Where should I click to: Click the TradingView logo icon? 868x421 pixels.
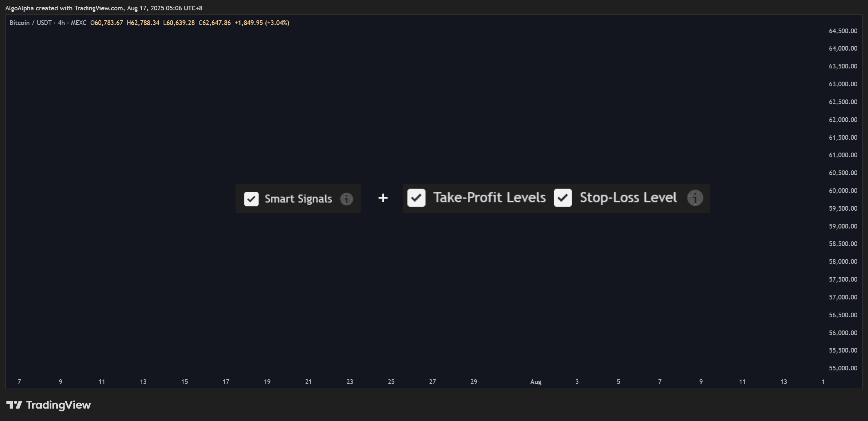point(14,405)
